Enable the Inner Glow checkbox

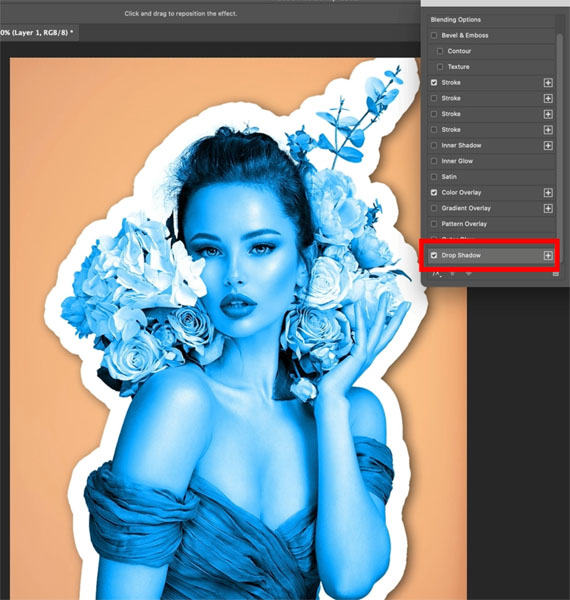click(434, 161)
